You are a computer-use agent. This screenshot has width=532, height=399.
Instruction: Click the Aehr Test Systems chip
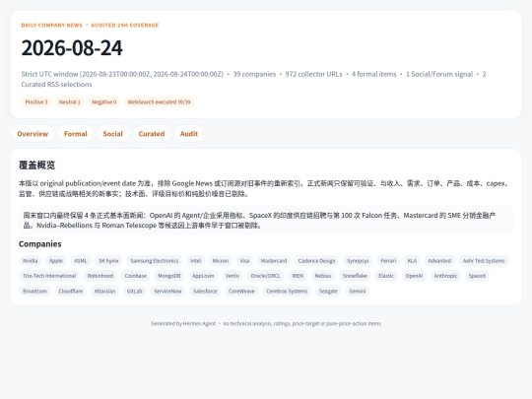click(484, 261)
